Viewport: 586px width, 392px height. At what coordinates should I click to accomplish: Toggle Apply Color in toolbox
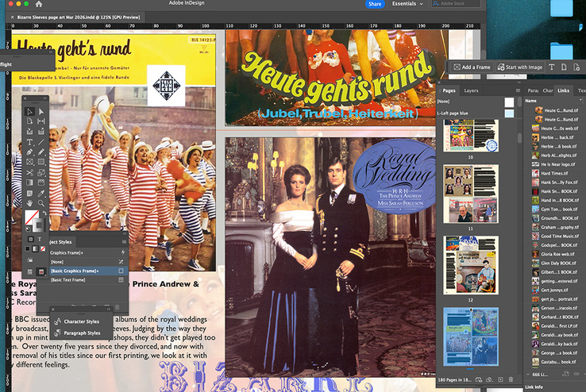(28, 248)
